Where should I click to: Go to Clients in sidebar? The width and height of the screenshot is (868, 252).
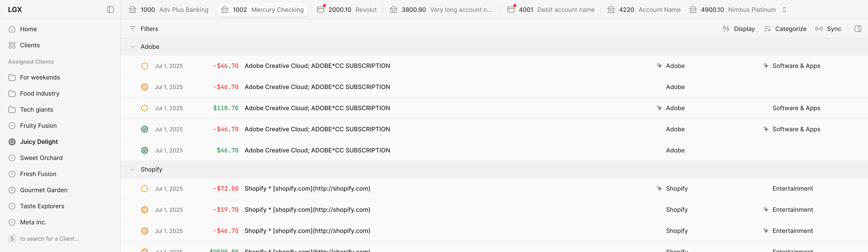click(60, 45)
